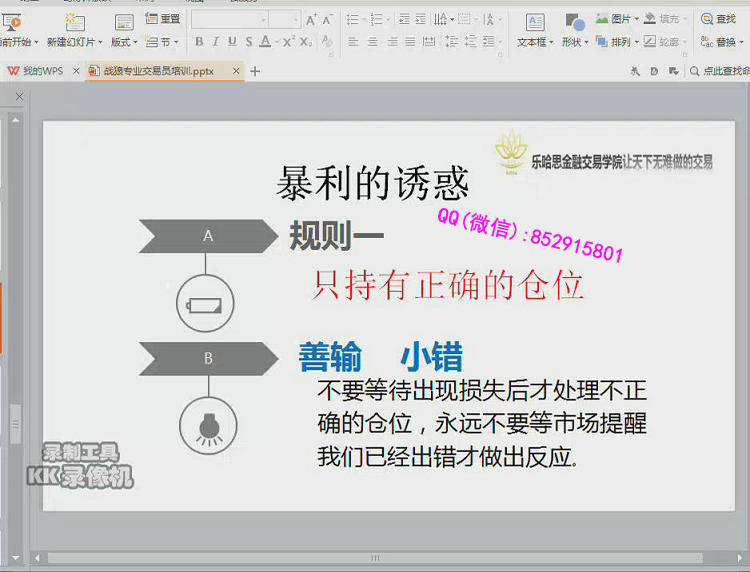Toggle underline text formatting
This screenshot has width=750, height=572.
(x=232, y=42)
